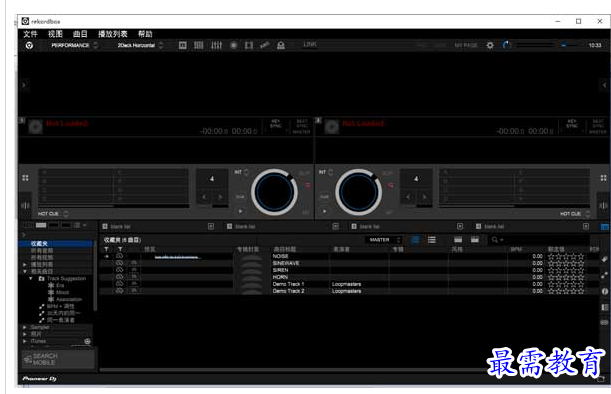611x394 pixels.
Task: Double the loop length on deck 1
Action: (220, 197)
